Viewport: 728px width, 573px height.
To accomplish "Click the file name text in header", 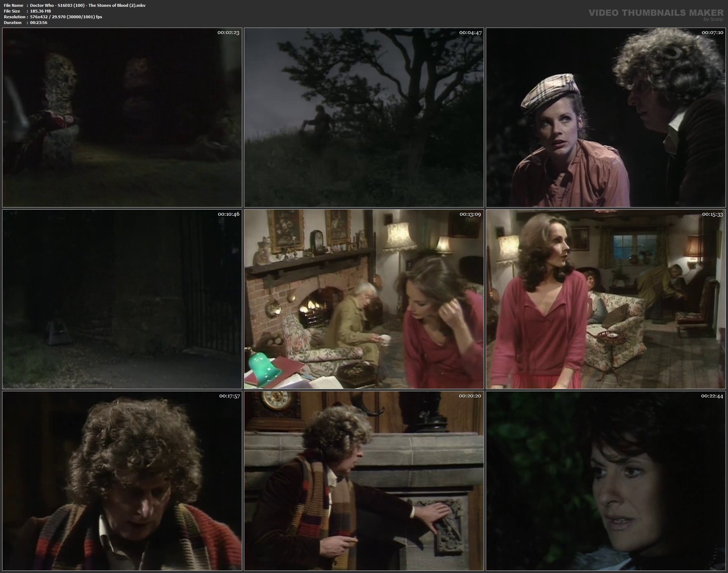I will click(88, 5).
